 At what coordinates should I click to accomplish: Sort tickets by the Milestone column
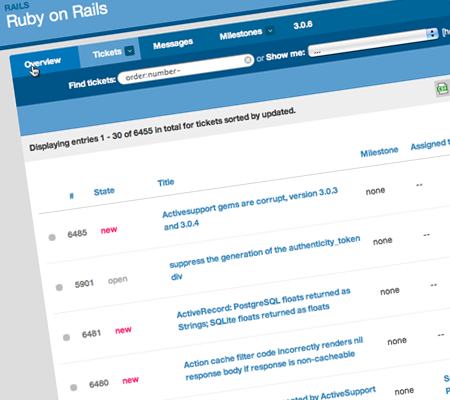[x=379, y=152]
